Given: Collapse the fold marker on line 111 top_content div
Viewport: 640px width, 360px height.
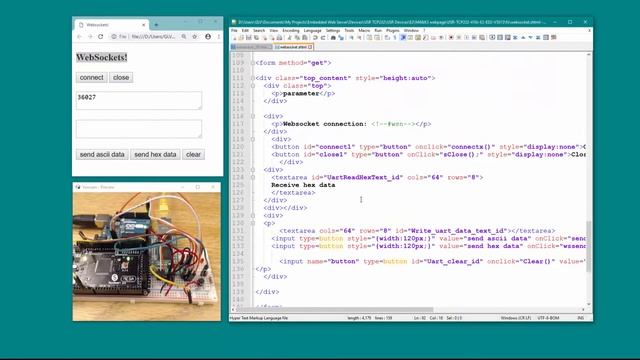Looking at the screenshot, I should coord(253,78).
